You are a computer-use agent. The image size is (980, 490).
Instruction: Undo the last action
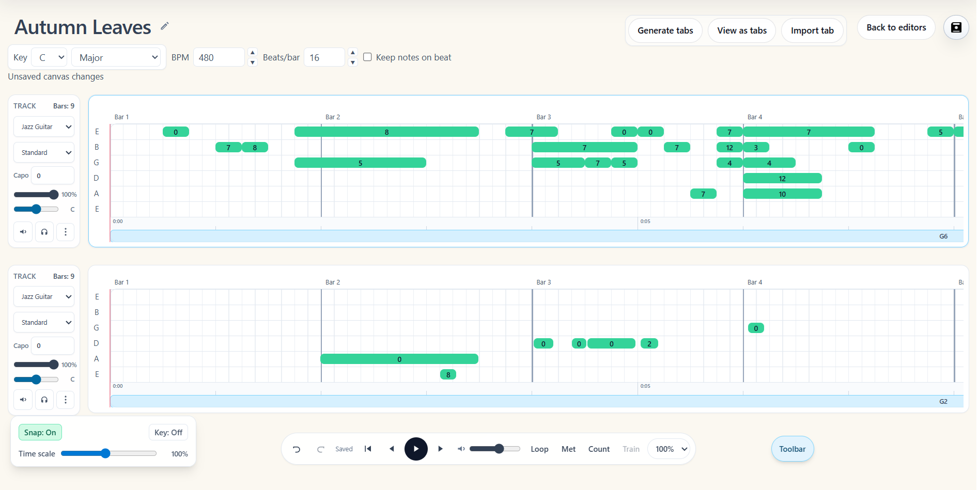pyautogui.click(x=297, y=449)
